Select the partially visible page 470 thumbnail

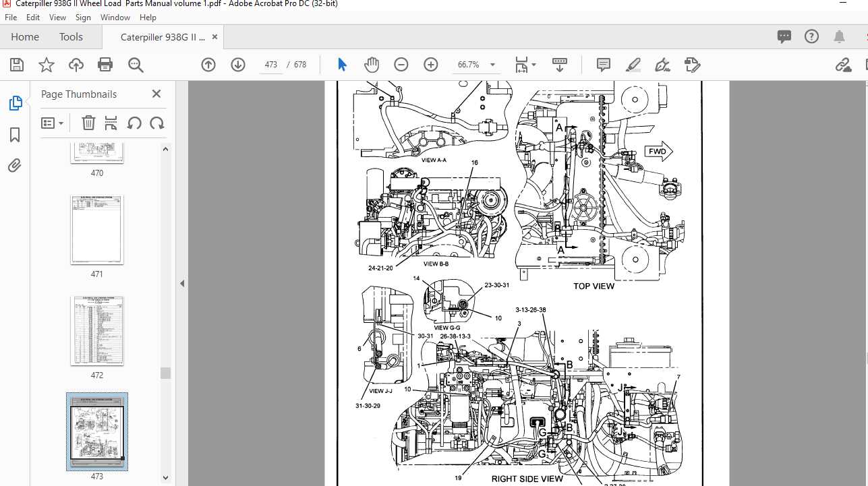(x=97, y=153)
